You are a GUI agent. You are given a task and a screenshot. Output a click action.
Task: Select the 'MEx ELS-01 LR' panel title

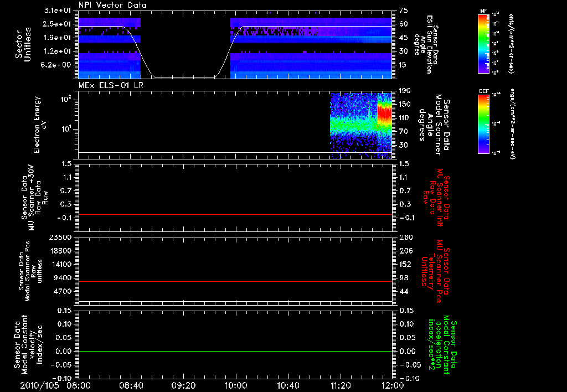tap(111, 85)
